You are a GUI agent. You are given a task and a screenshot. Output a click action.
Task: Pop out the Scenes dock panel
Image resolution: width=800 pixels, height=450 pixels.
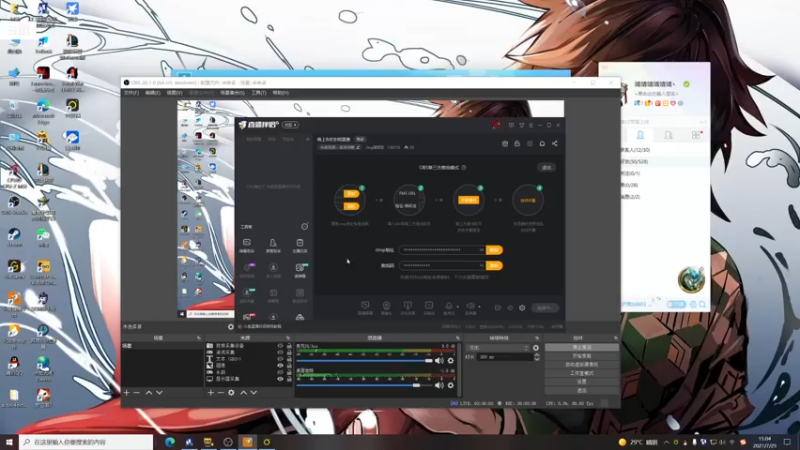pyautogui.click(x=199, y=338)
